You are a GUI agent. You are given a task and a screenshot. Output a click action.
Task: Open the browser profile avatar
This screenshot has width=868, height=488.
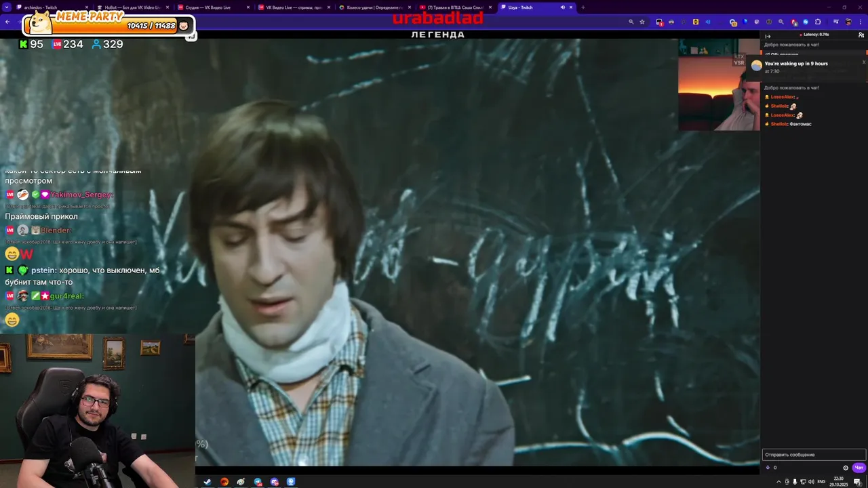tap(848, 22)
